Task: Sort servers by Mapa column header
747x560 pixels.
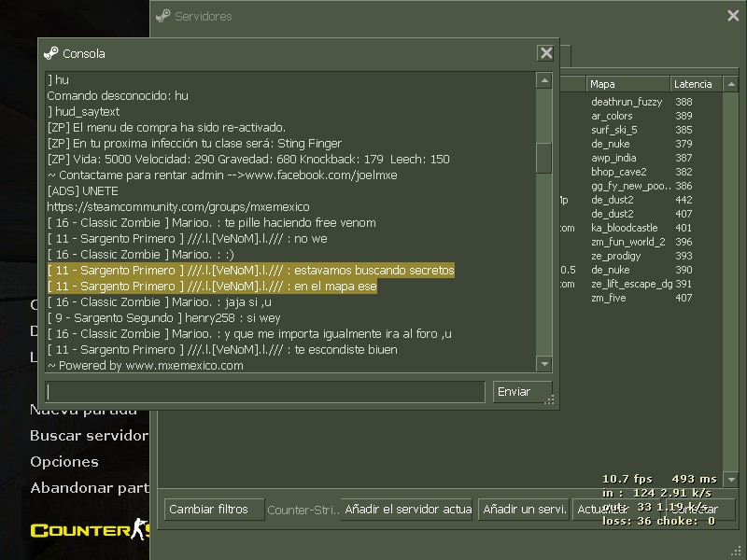Action: (627, 84)
